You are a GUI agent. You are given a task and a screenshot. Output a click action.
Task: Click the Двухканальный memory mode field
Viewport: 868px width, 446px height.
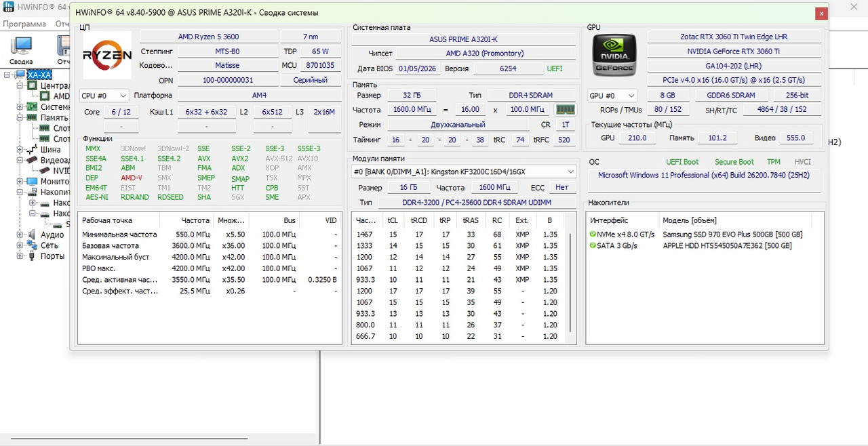tap(458, 125)
